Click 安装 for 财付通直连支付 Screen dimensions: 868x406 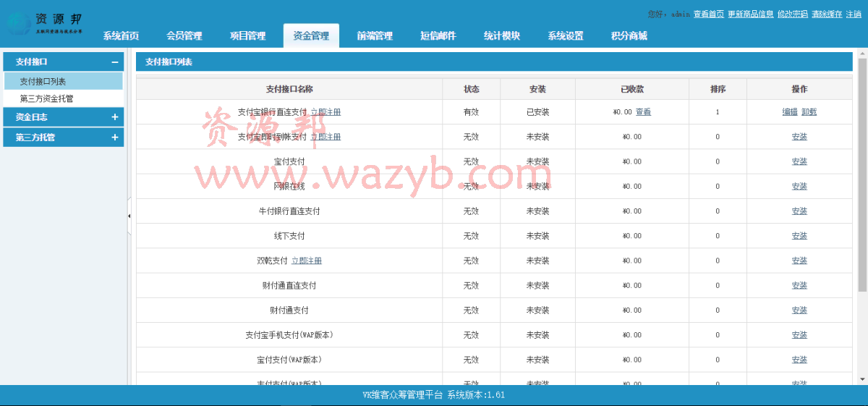tap(799, 285)
